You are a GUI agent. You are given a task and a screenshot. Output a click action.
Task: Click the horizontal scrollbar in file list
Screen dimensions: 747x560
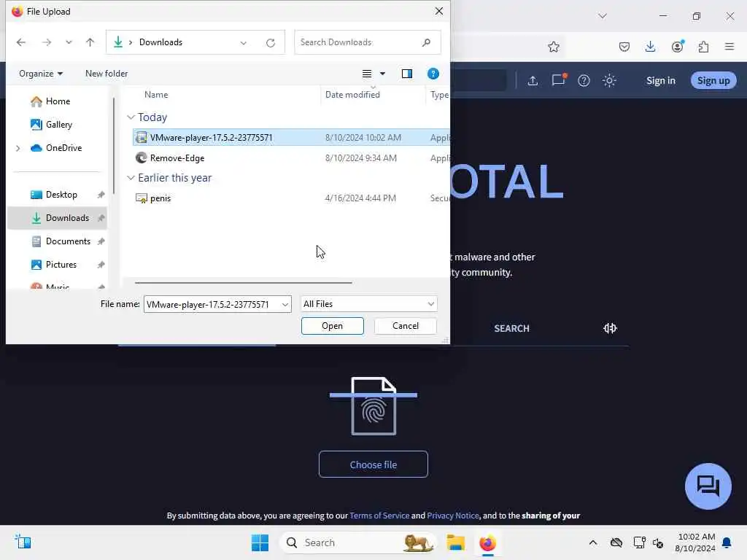point(244,283)
